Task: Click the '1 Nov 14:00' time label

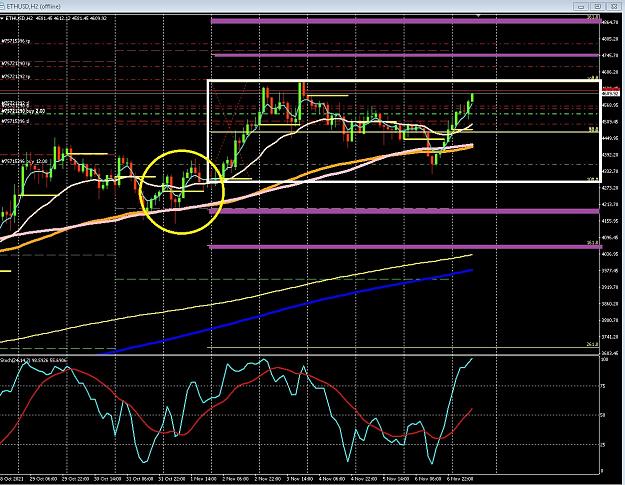Action: point(204,479)
